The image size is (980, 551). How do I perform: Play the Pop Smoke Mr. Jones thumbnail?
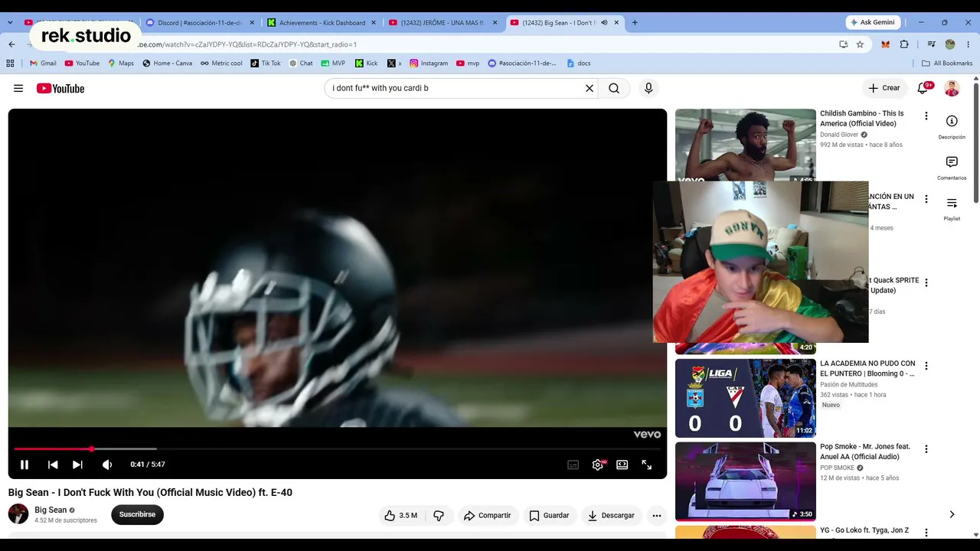coord(745,481)
